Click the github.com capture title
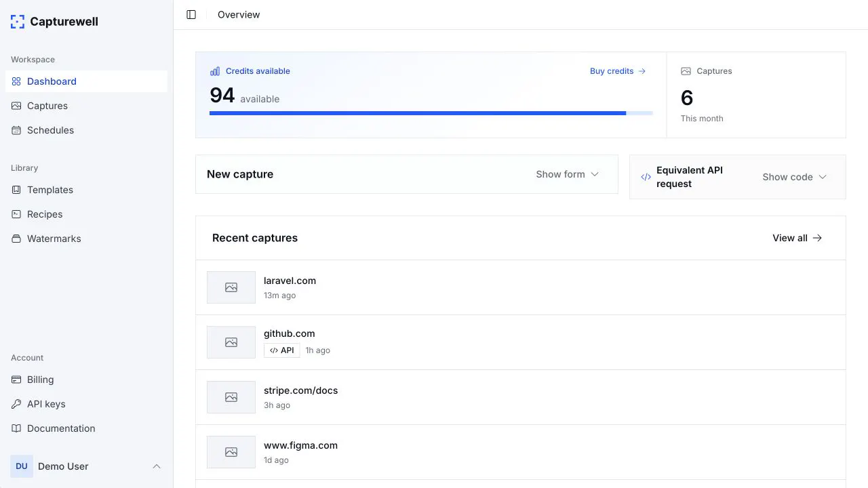Screen dimensions: 868x488 [x=290, y=333]
